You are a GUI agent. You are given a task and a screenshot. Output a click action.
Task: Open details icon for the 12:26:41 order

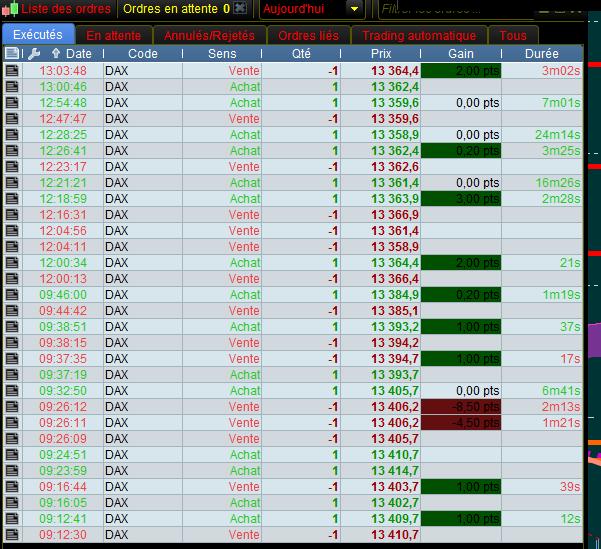pos(12,151)
